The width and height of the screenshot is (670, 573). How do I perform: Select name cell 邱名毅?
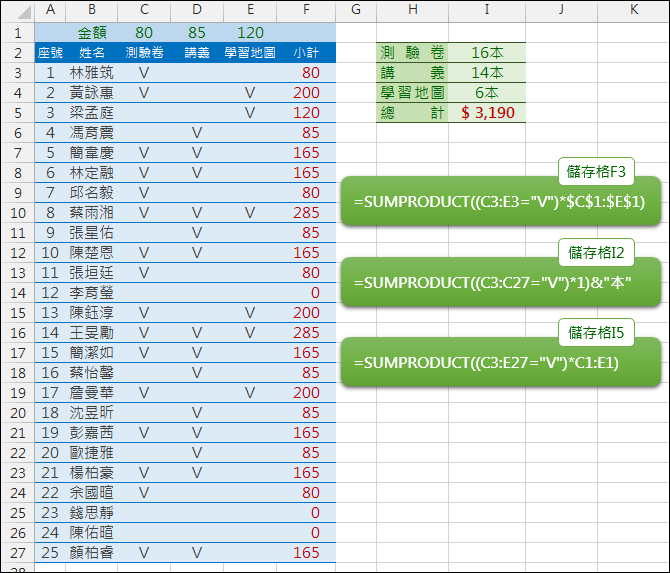[x=92, y=193]
